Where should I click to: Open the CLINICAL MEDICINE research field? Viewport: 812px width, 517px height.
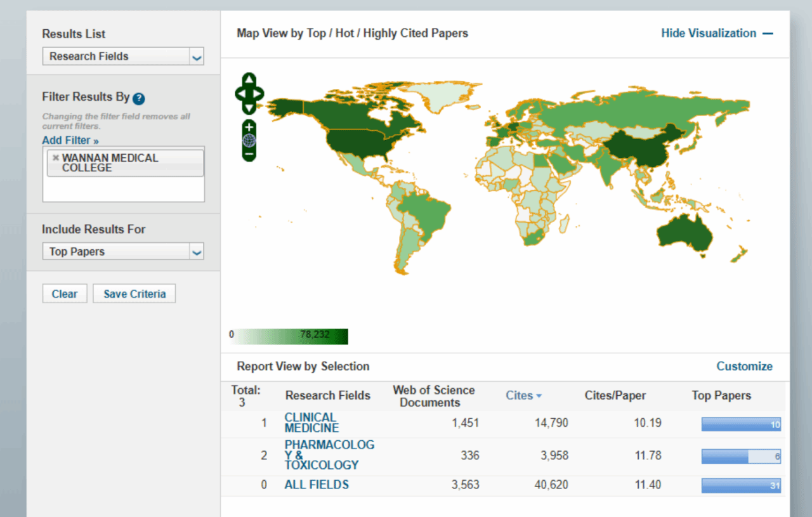[x=311, y=422]
